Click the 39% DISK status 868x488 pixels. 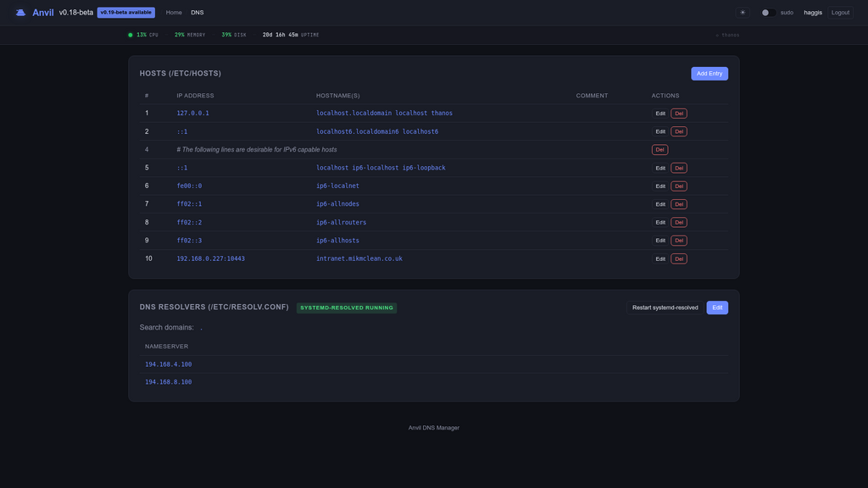pos(234,35)
